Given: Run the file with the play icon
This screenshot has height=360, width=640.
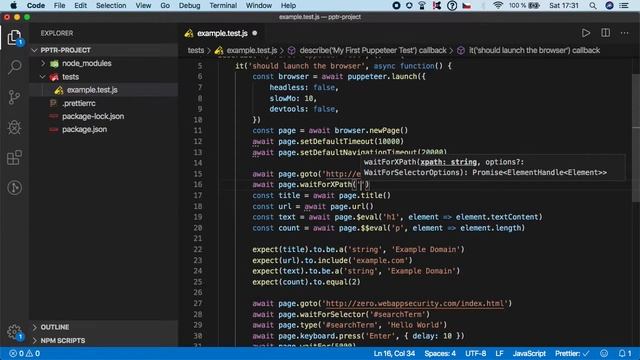Looking at the screenshot, I should 586,33.
